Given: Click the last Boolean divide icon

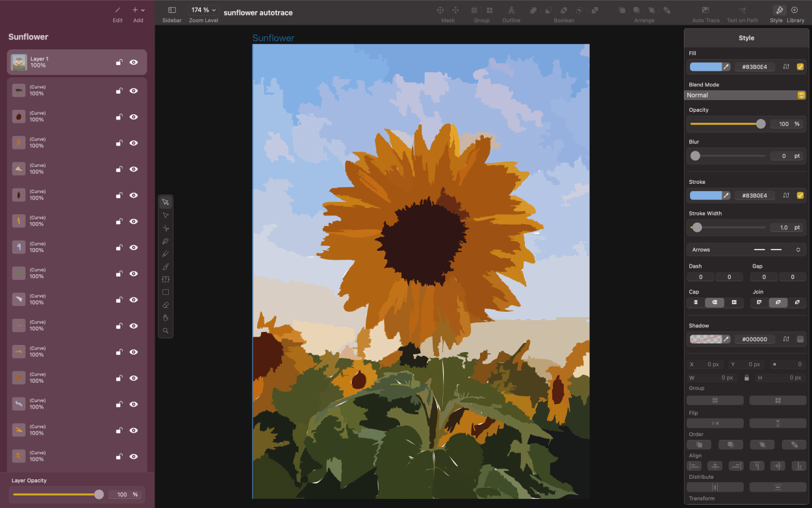Looking at the screenshot, I should tap(595, 10).
